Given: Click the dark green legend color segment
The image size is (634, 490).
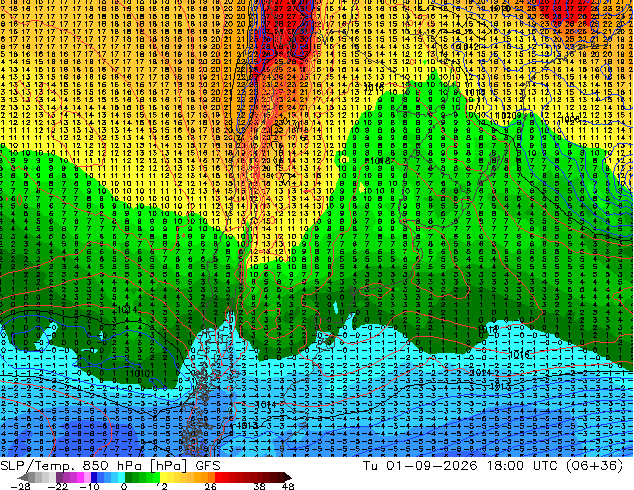Looking at the screenshot, I should [129, 477].
